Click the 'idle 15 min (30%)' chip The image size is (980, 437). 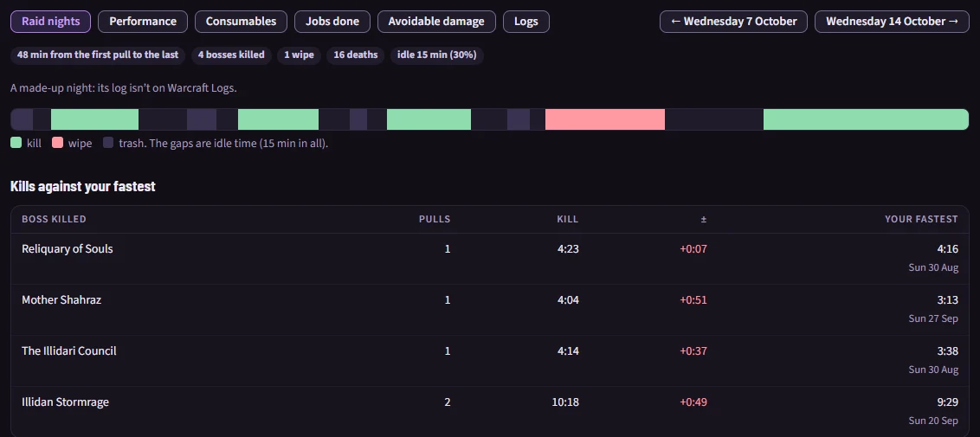tap(437, 55)
